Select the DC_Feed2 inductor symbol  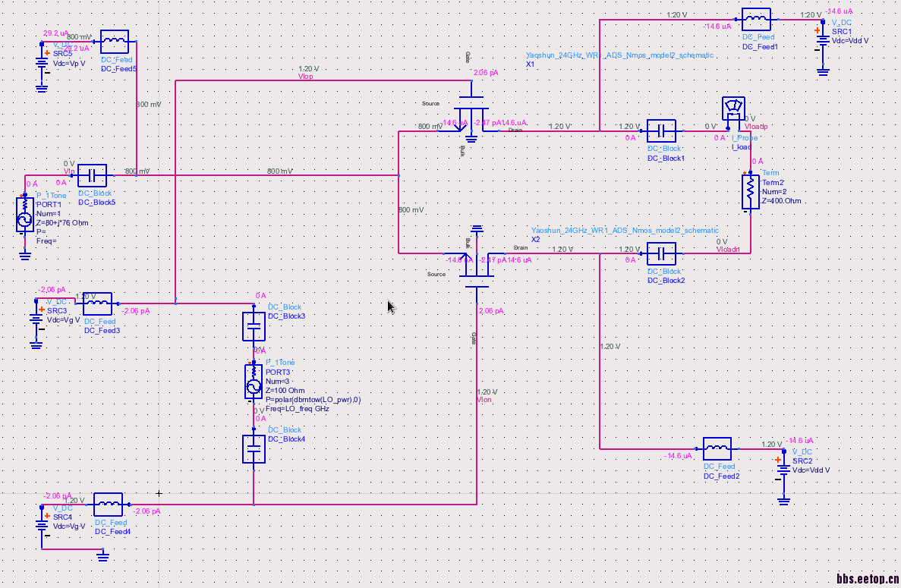click(717, 449)
